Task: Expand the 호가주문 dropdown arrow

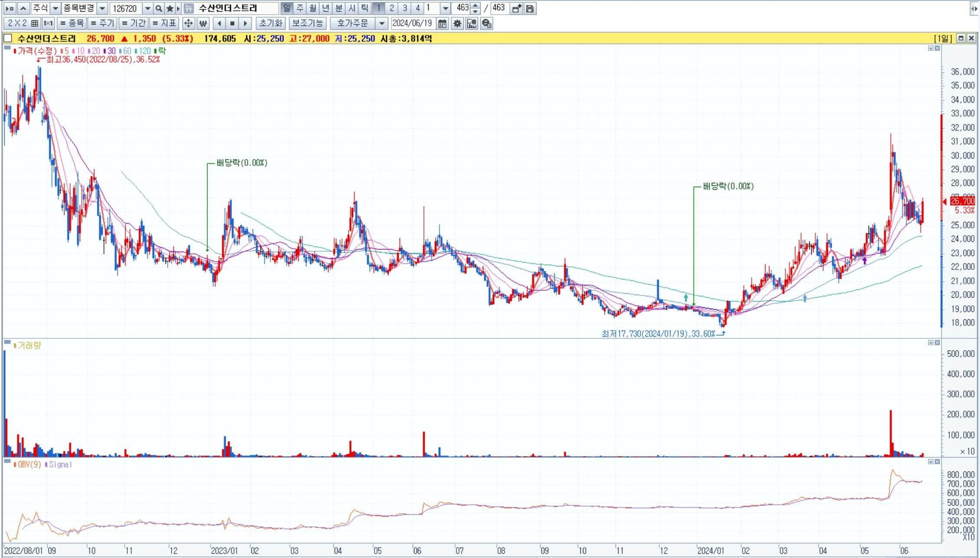Action: coord(381,23)
